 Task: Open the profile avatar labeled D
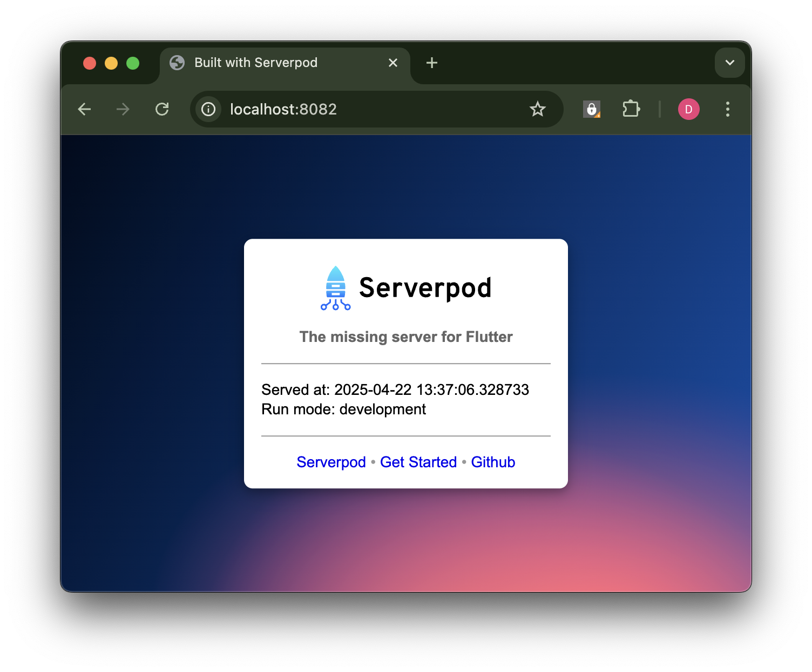(689, 109)
